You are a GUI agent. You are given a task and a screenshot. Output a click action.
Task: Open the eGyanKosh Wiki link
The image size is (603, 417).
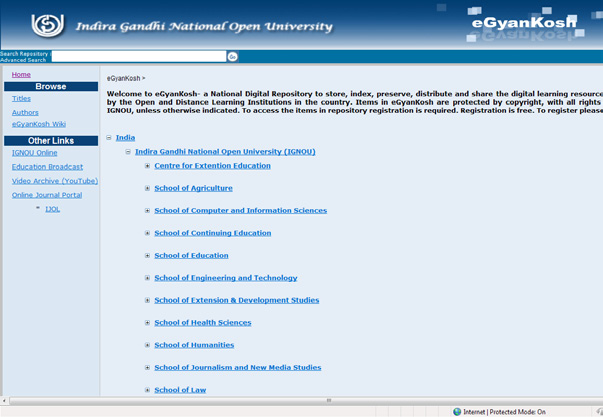point(39,124)
